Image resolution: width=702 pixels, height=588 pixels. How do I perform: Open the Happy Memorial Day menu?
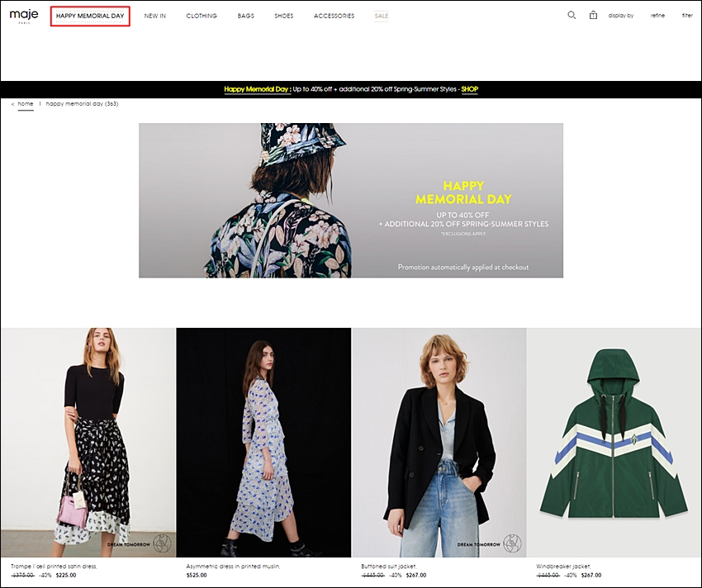click(90, 17)
